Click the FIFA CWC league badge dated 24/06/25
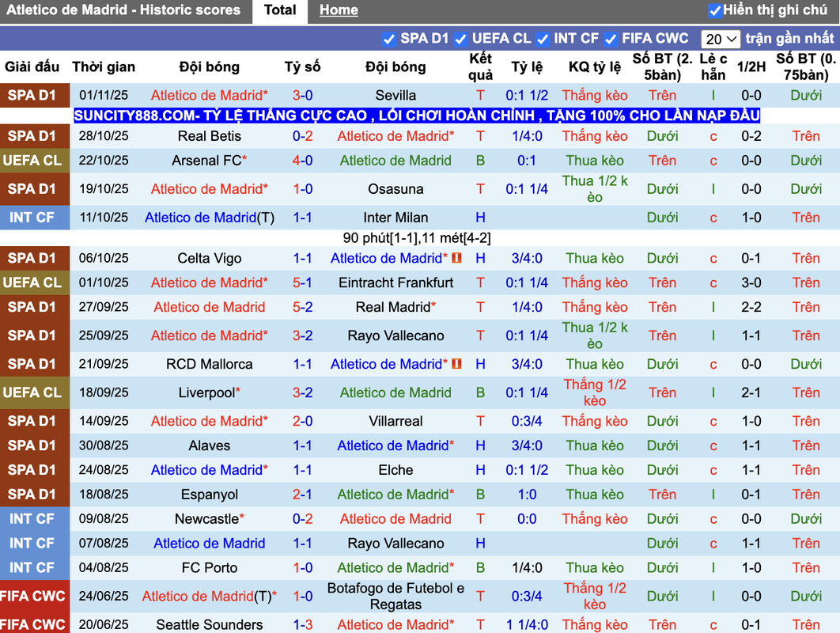This screenshot has height=633, width=840. tap(35, 596)
